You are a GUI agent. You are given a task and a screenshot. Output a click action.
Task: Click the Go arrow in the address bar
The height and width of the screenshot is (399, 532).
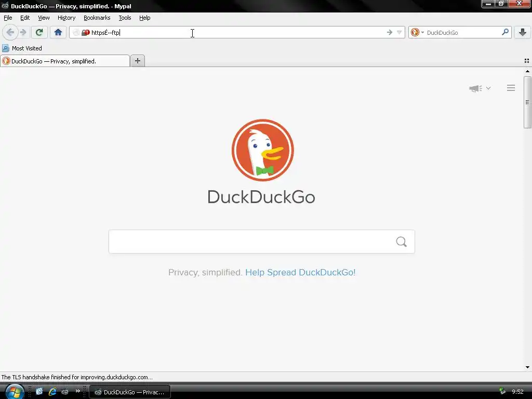coord(390,33)
